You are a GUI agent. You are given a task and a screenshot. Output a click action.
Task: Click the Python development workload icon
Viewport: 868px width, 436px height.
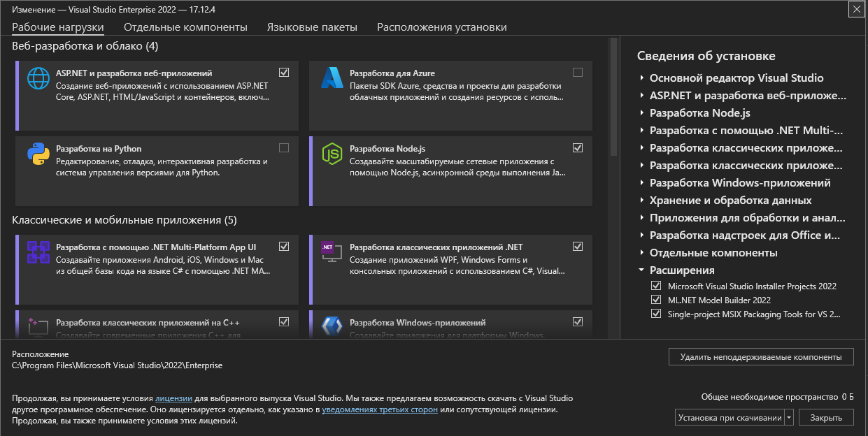click(x=38, y=154)
